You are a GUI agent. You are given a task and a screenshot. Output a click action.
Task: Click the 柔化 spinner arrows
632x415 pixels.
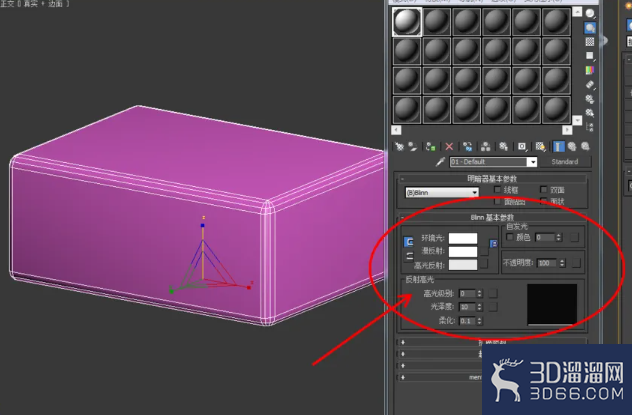(x=480, y=321)
